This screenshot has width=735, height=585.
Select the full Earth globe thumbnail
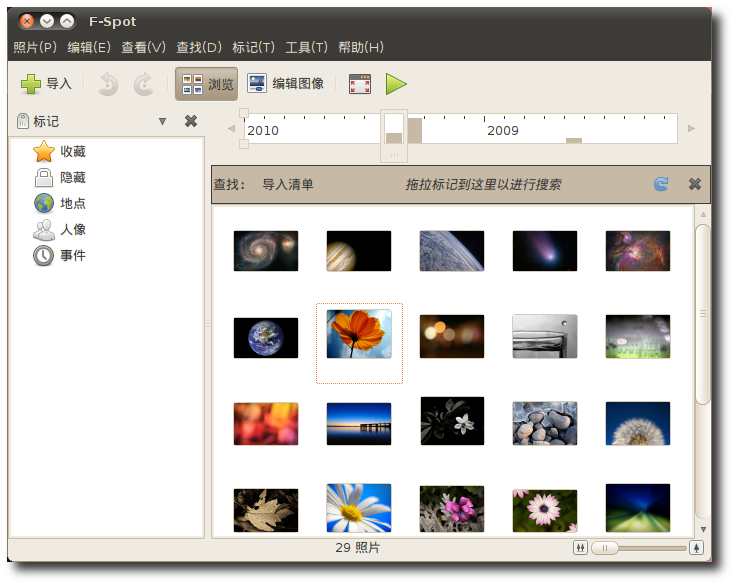[266, 338]
